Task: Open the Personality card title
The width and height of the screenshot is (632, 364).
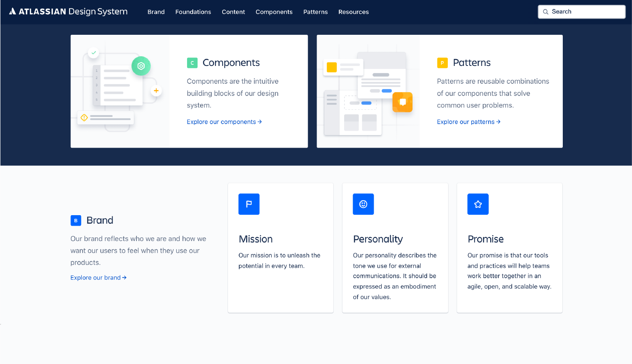Action: [378, 239]
